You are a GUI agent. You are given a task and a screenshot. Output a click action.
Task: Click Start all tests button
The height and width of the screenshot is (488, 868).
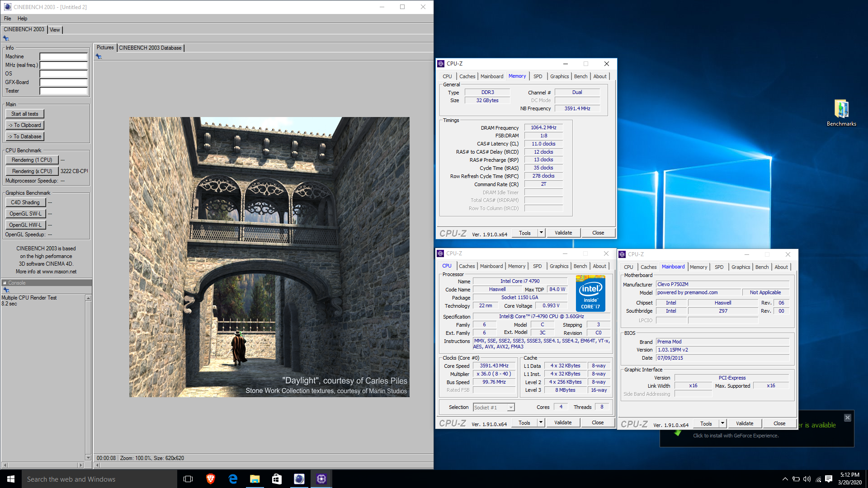pos(24,114)
